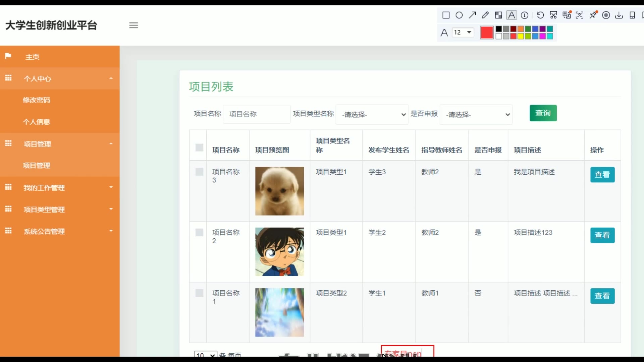Image resolution: width=644 pixels, height=362 pixels.
Task: Tick the checkbox for 项目名称3 row
Action: click(x=199, y=172)
